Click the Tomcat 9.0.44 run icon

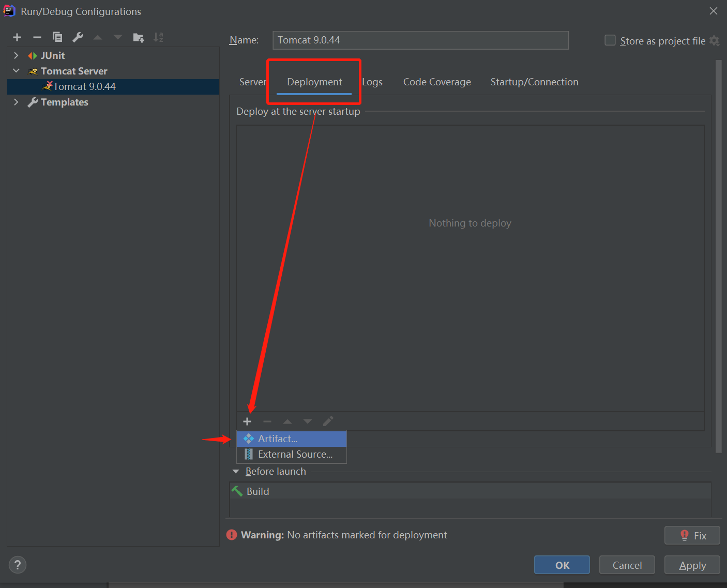point(48,86)
